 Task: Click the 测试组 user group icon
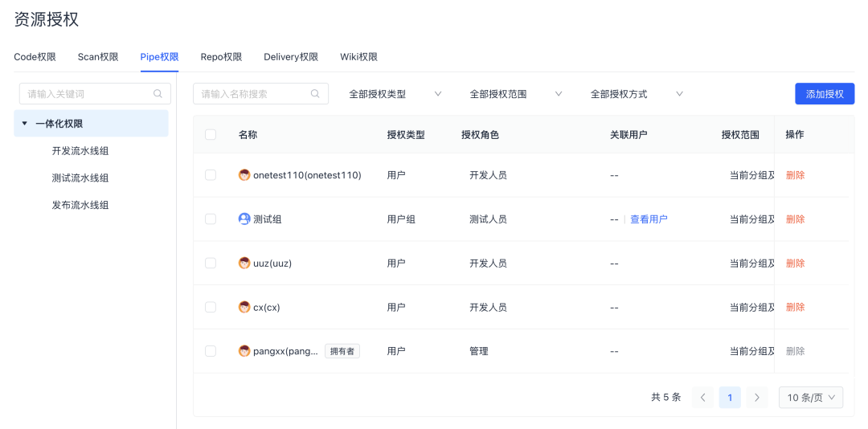pos(244,219)
